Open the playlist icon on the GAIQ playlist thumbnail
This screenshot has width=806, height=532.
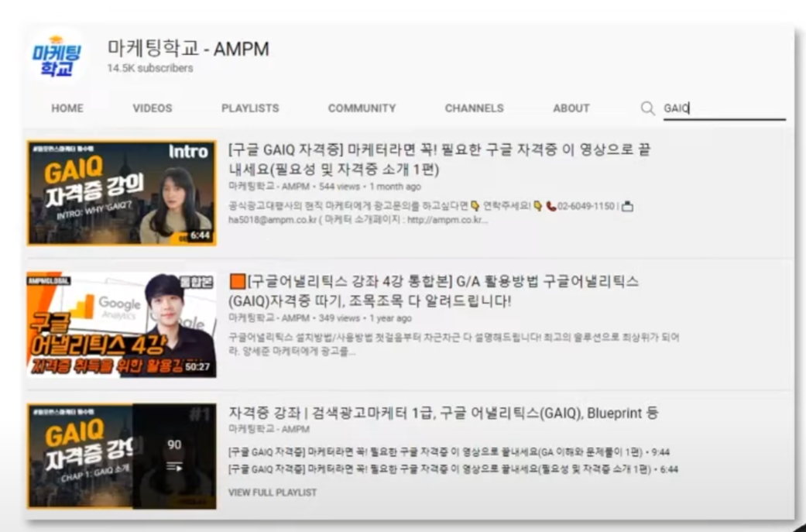point(174,467)
